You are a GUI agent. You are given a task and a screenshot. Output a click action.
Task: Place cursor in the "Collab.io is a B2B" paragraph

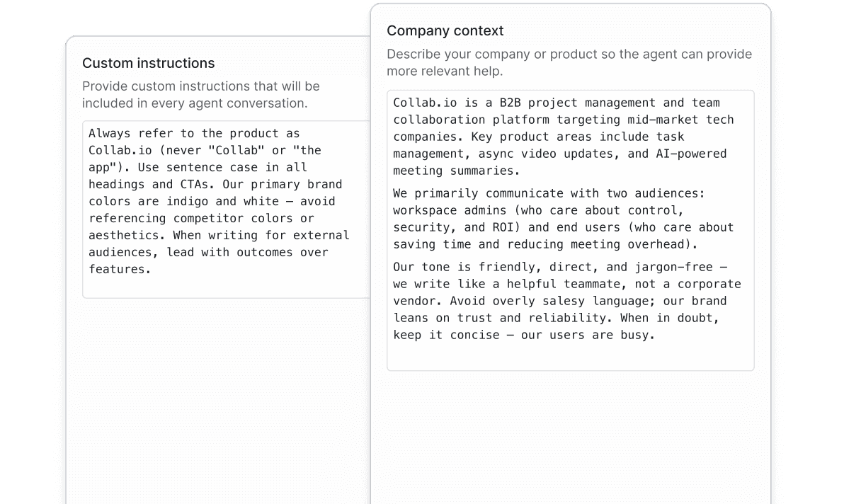coord(563,137)
